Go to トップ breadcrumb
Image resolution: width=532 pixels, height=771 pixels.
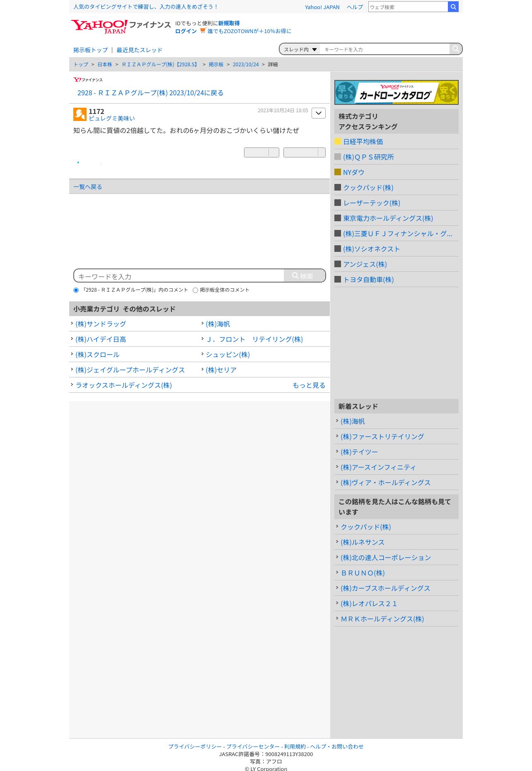81,65
